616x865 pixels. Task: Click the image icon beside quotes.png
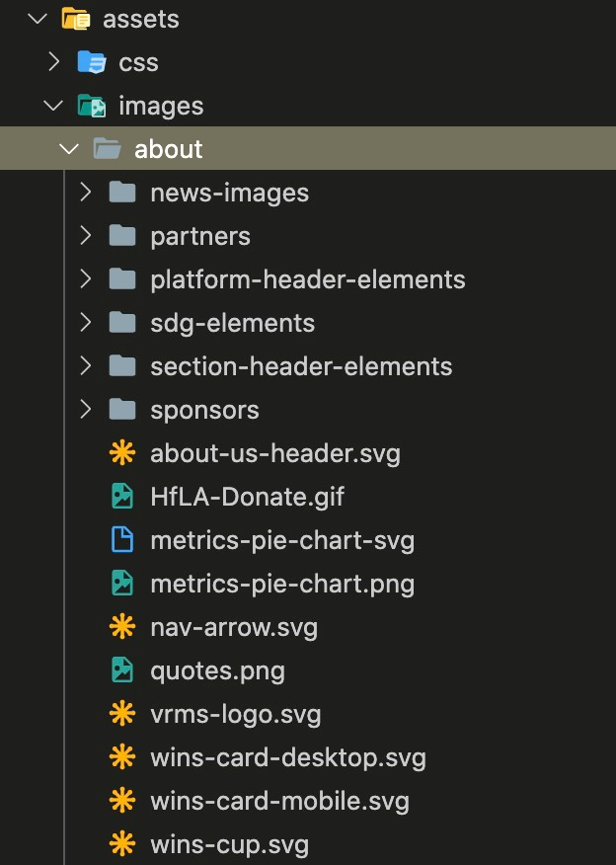pyautogui.click(x=121, y=670)
